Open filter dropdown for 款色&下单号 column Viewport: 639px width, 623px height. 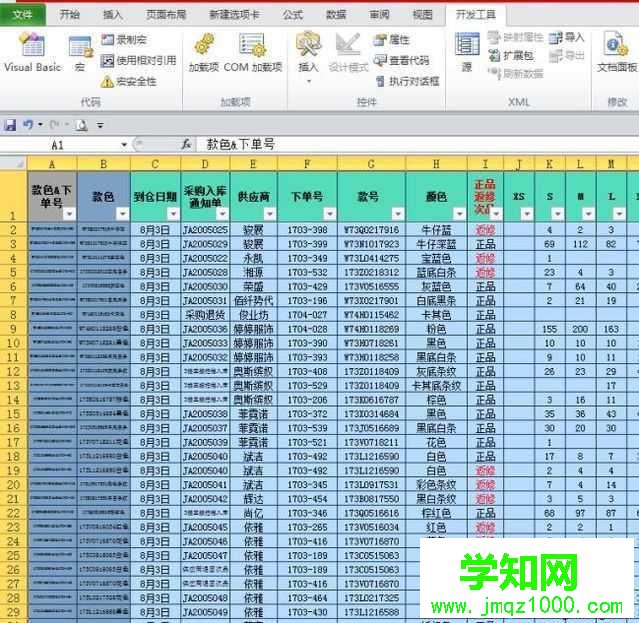pos(69,214)
